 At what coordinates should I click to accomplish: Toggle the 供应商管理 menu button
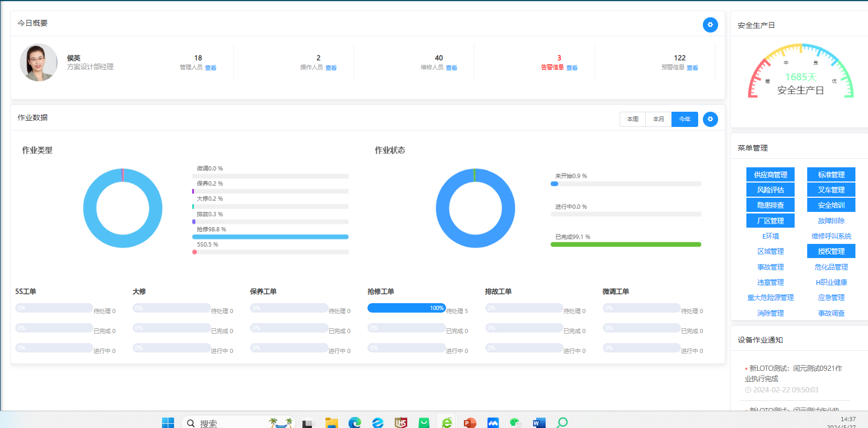[770, 175]
